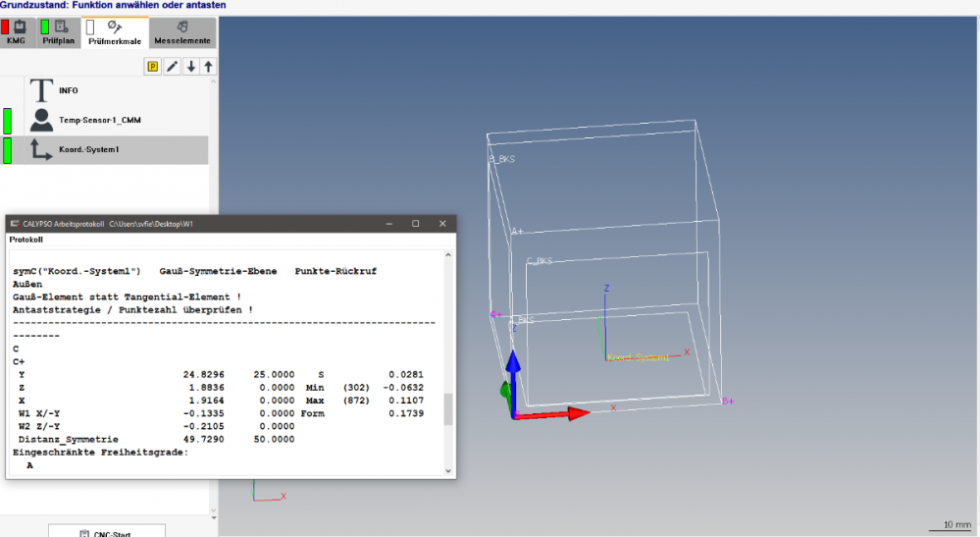Image resolution: width=980 pixels, height=537 pixels.
Task: Click red status light on KMG tab
Action: [x=6, y=27]
